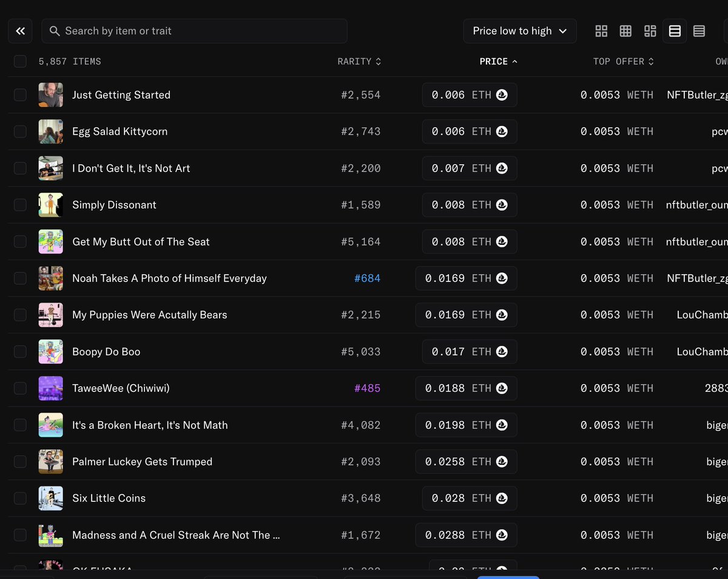Switch to large grid view icon

click(x=601, y=31)
